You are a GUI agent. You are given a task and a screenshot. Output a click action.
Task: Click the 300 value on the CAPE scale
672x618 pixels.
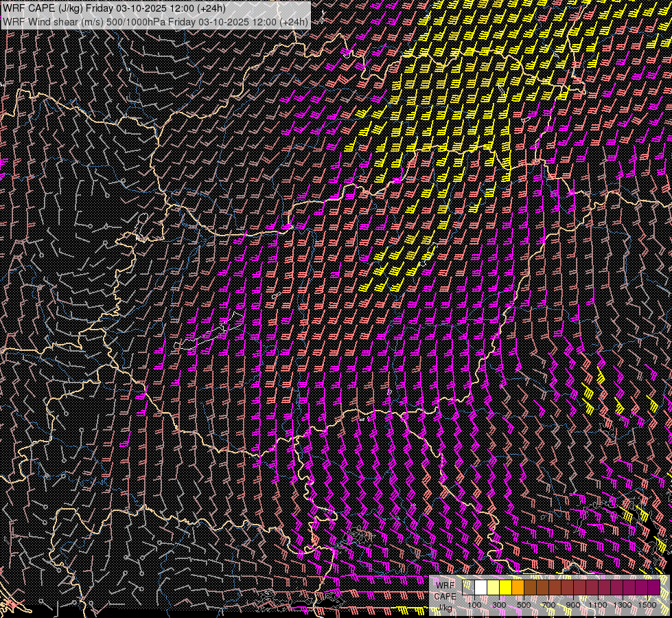click(499, 604)
